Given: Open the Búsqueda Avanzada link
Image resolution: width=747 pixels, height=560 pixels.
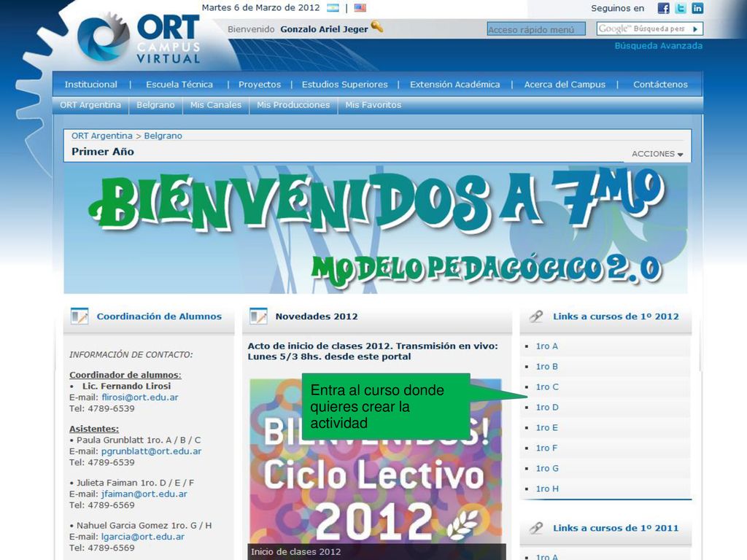Looking at the screenshot, I should click(x=659, y=46).
